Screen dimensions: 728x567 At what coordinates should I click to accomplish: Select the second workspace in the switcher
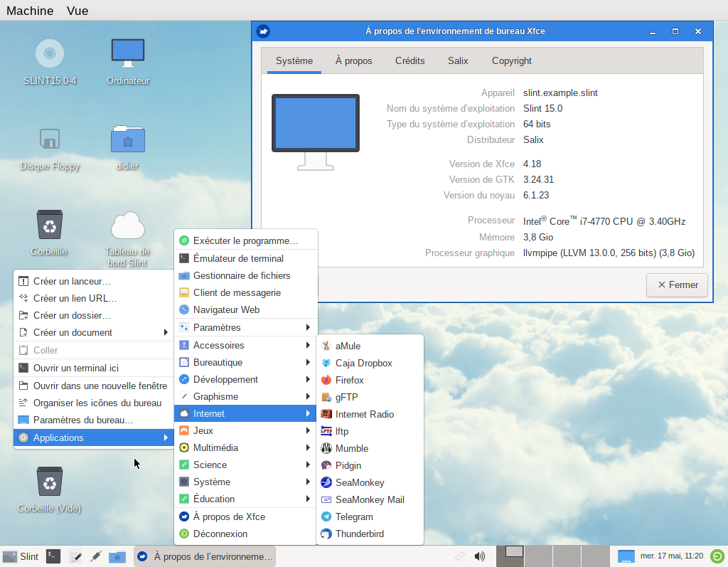coord(538,556)
